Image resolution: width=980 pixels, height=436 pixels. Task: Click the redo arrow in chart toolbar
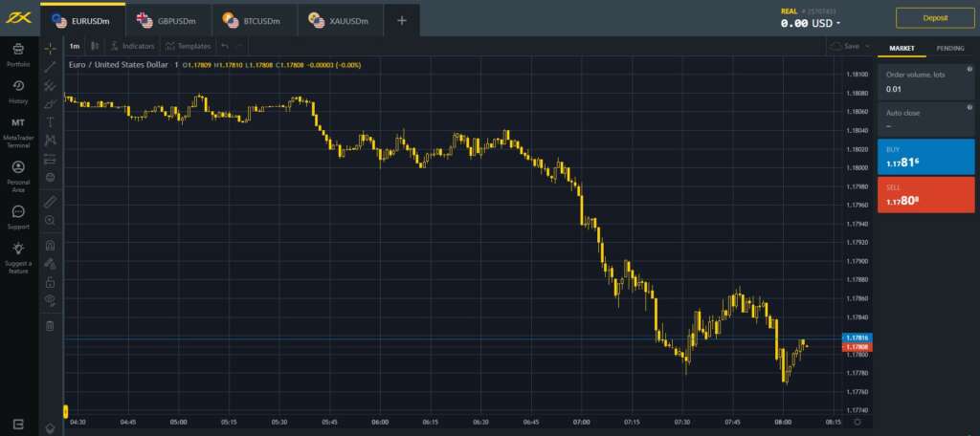tap(238, 46)
